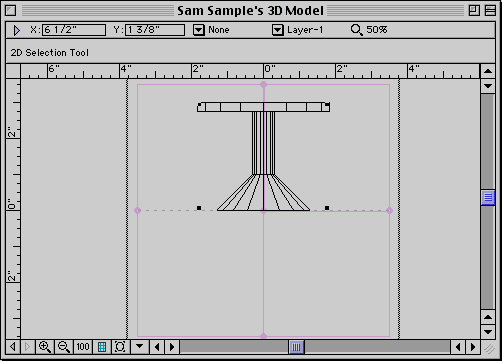Click the window zoom box in the title bar

[474, 11]
